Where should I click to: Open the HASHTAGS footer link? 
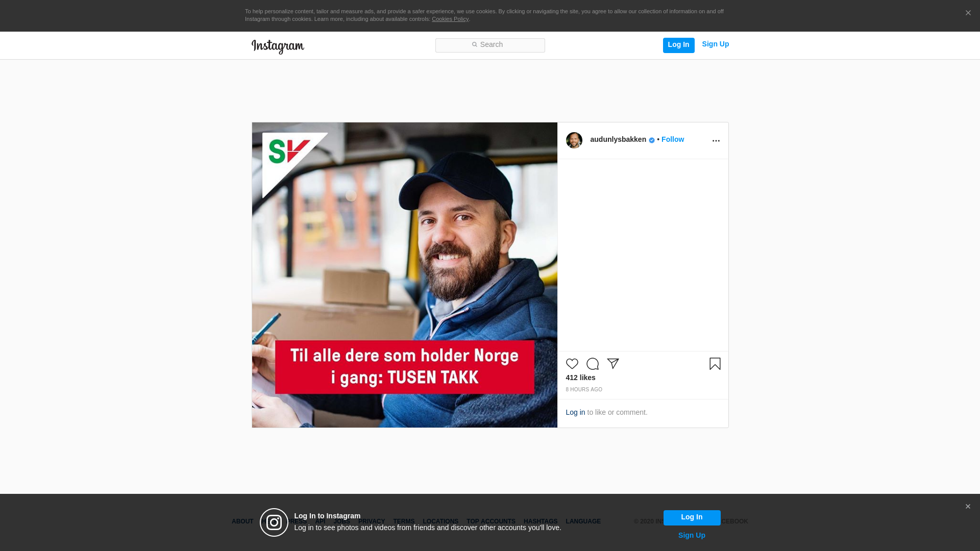(541, 521)
